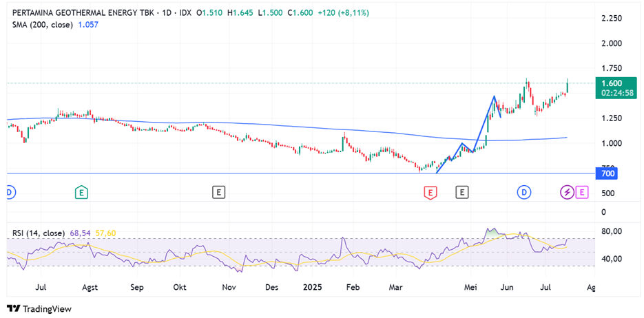Click the purple lightning bolt event icon
Image resolution: width=644 pixels, height=318 pixels.
[568, 192]
